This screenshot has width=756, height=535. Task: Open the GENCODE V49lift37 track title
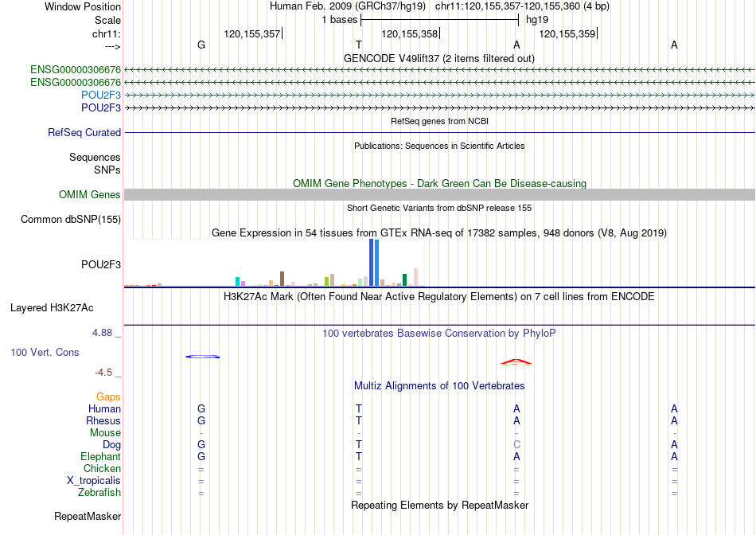click(x=438, y=58)
